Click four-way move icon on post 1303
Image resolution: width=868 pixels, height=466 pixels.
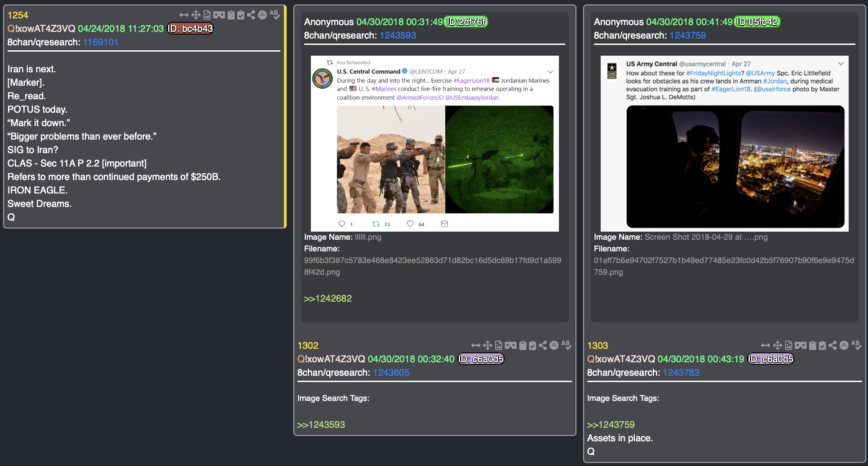pos(777,345)
